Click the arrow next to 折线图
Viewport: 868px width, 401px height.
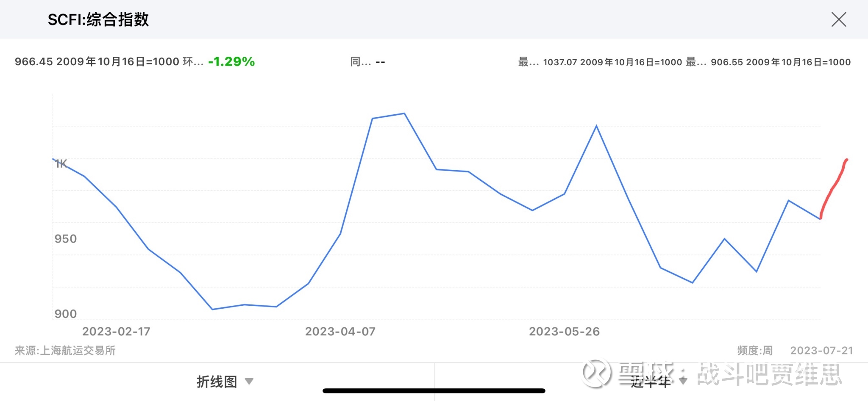249,381
